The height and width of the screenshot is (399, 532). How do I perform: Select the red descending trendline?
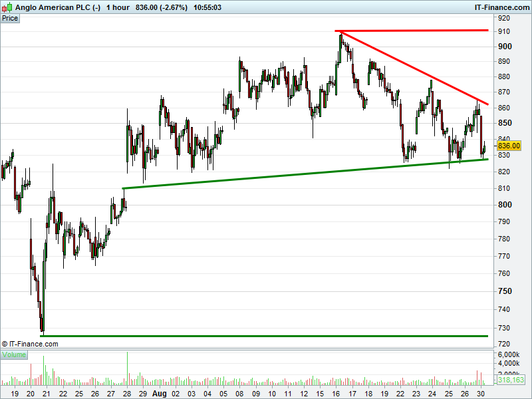[x=414, y=68]
